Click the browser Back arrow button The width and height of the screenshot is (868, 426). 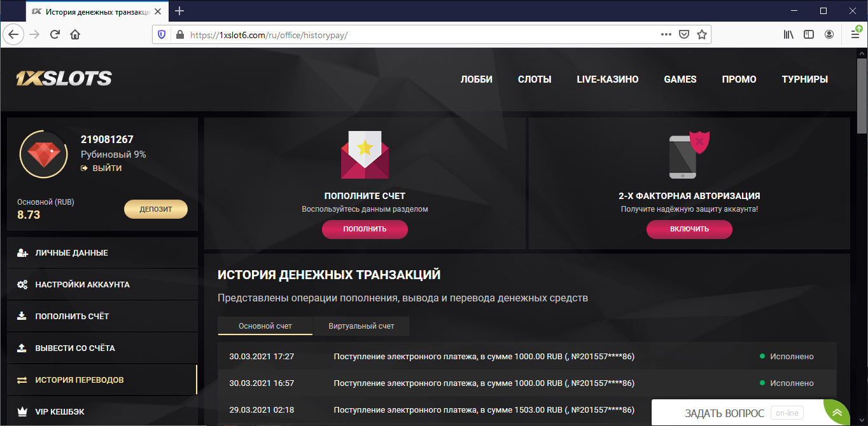pos(13,34)
